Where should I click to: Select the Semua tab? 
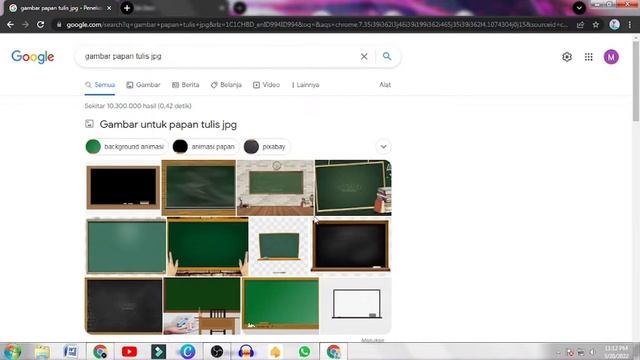(x=100, y=85)
